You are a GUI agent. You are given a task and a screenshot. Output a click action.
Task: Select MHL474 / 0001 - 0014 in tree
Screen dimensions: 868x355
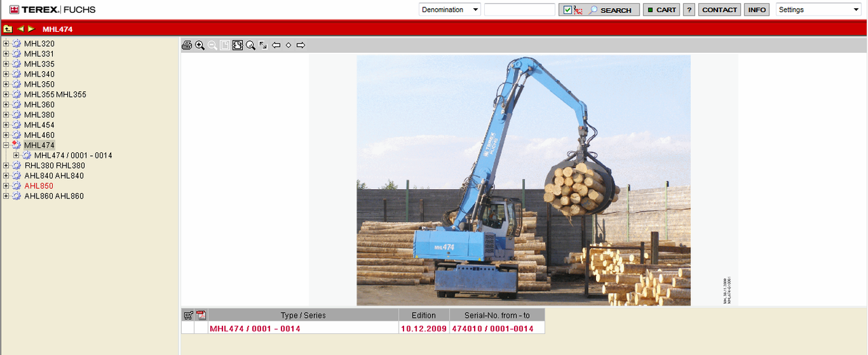click(x=73, y=155)
